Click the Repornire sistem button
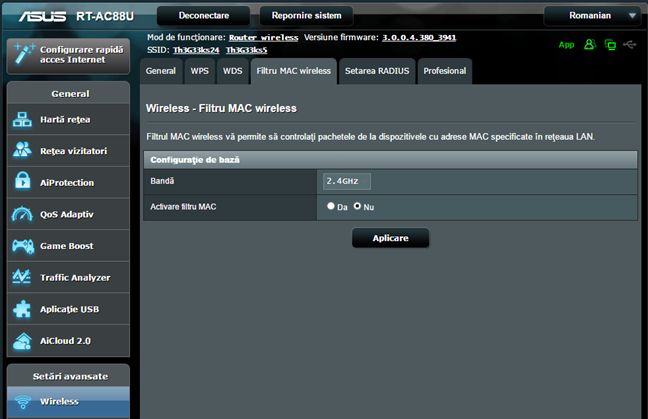Viewport: 648px width, 419px height. tap(307, 16)
